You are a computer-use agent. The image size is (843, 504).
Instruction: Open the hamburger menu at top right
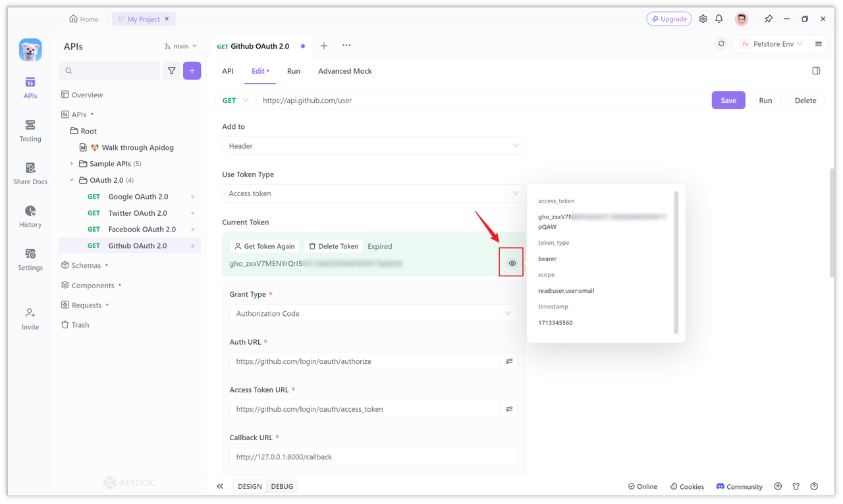coord(819,44)
